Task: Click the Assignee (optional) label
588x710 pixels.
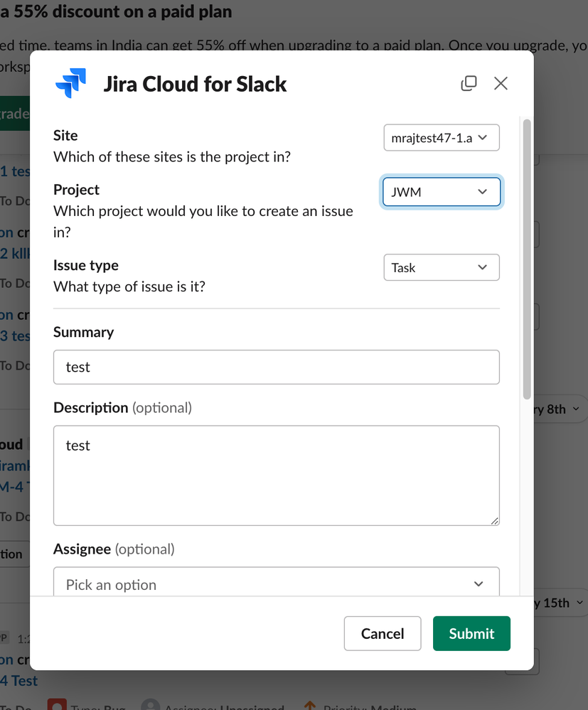Action: [114, 549]
